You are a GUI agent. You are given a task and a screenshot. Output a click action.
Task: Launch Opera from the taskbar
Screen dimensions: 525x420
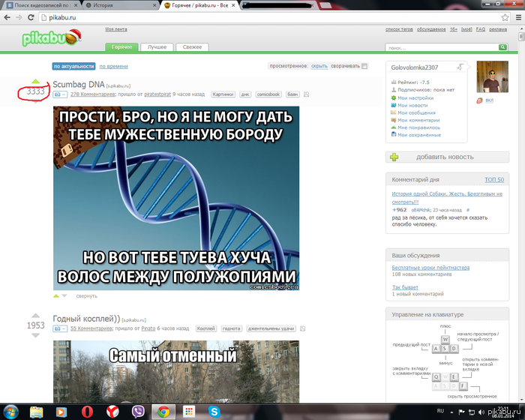point(88,412)
